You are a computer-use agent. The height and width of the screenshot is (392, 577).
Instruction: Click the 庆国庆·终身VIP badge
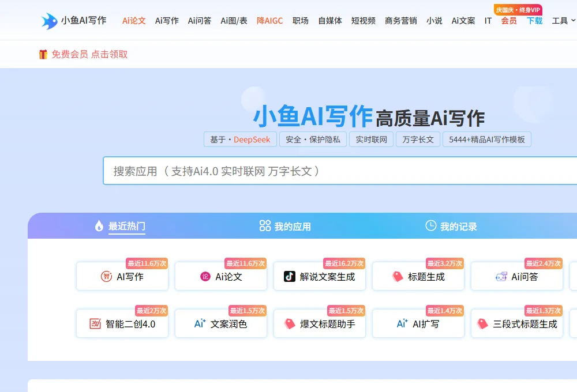point(518,10)
